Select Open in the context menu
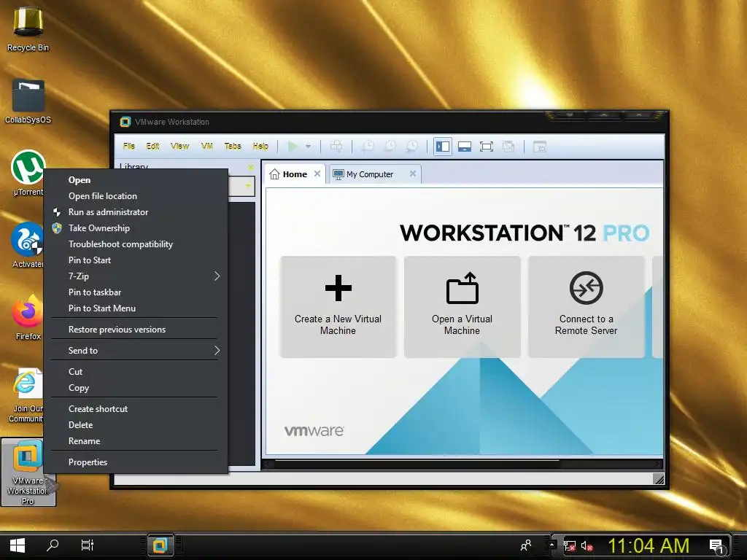 tap(135, 180)
